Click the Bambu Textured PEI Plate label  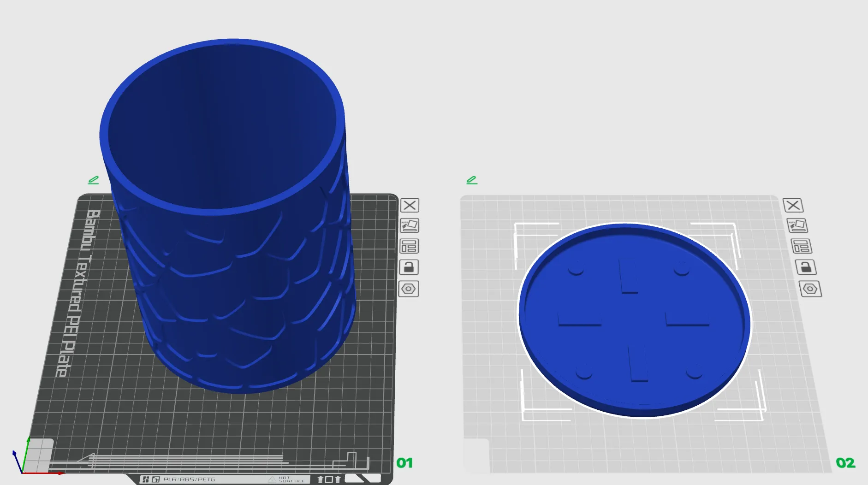click(x=77, y=293)
